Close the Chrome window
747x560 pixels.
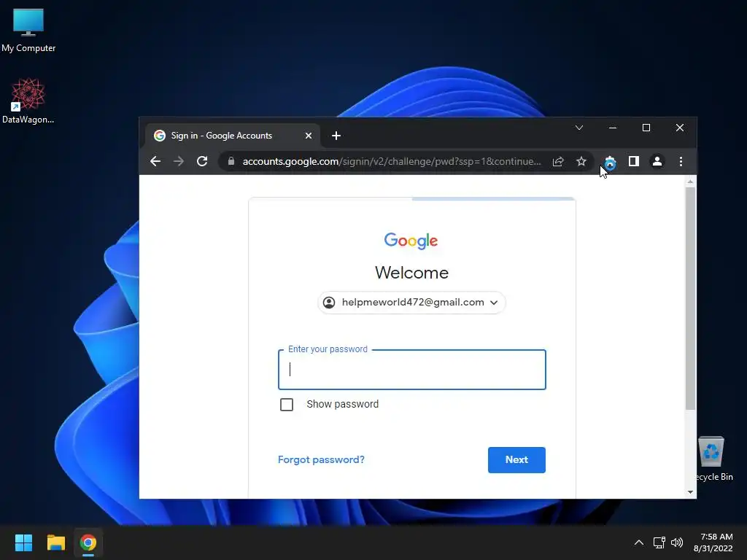[680, 128]
